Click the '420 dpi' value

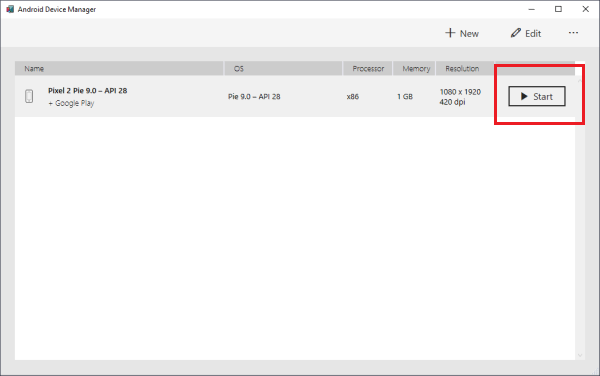coord(452,102)
